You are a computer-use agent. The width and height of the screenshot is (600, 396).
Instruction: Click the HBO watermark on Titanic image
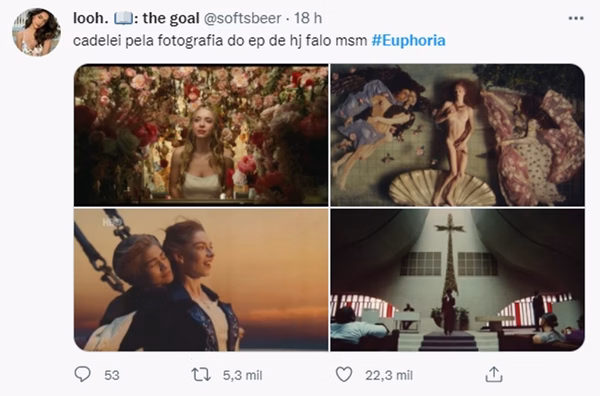click(x=109, y=222)
